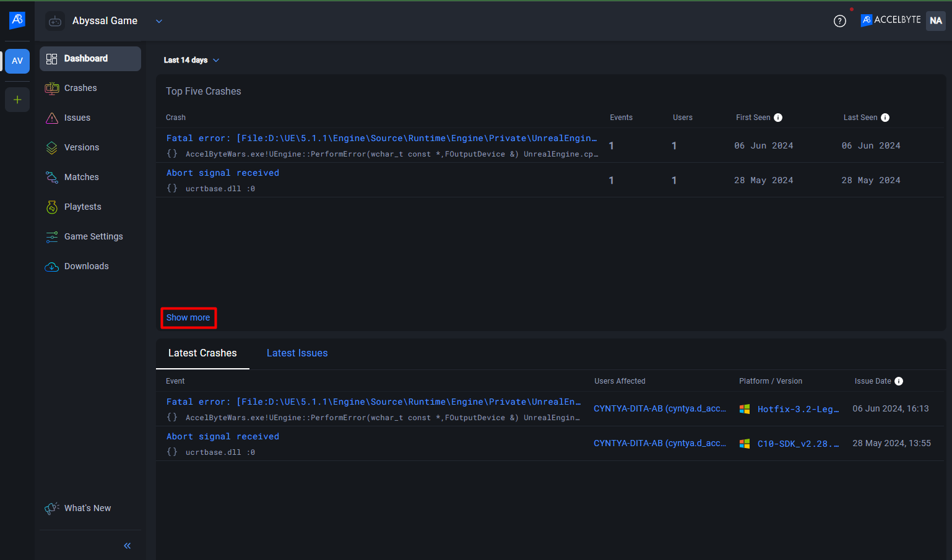Click braces icon beside ucrtbase.dll in Top Five

coord(172,188)
